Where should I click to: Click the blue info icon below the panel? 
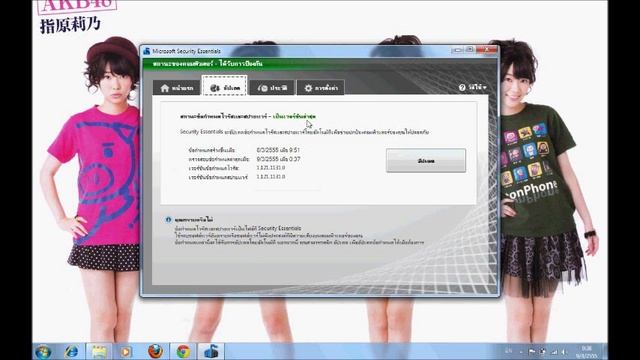168,220
